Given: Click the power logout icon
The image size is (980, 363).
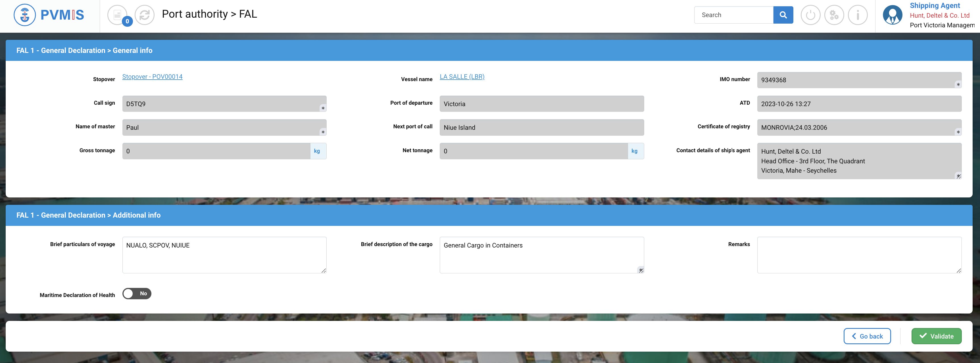Looking at the screenshot, I should coord(810,15).
